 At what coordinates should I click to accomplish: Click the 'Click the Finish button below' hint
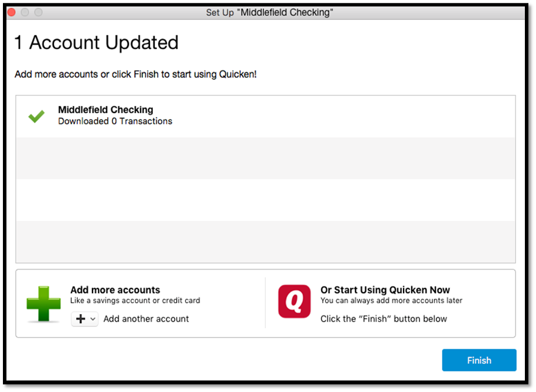pos(384,319)
